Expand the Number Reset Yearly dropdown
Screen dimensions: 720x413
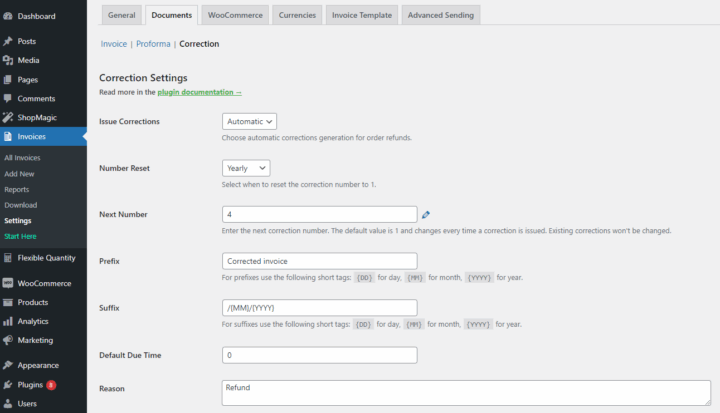(x=246, y=168)
